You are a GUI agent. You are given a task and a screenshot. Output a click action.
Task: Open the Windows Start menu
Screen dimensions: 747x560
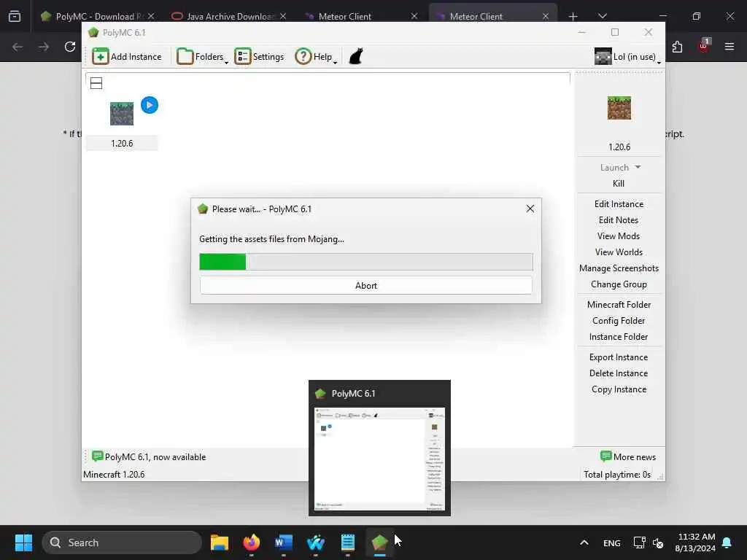coord(23,542)
